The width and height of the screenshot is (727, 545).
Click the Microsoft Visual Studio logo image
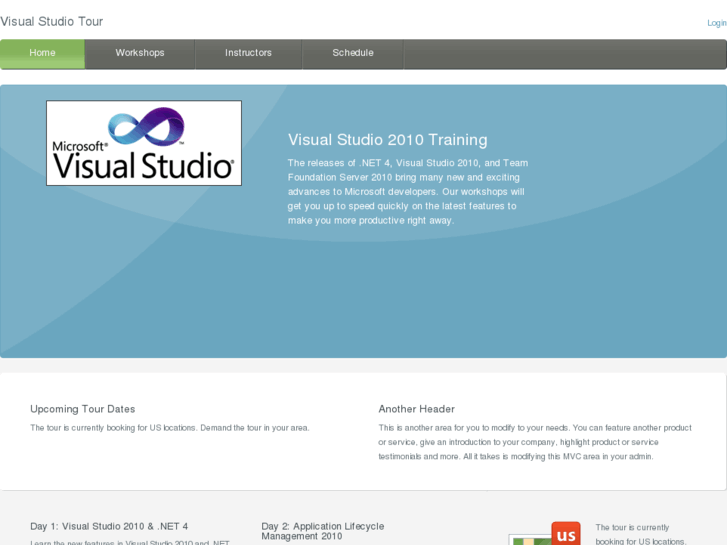tap(144, 143)
